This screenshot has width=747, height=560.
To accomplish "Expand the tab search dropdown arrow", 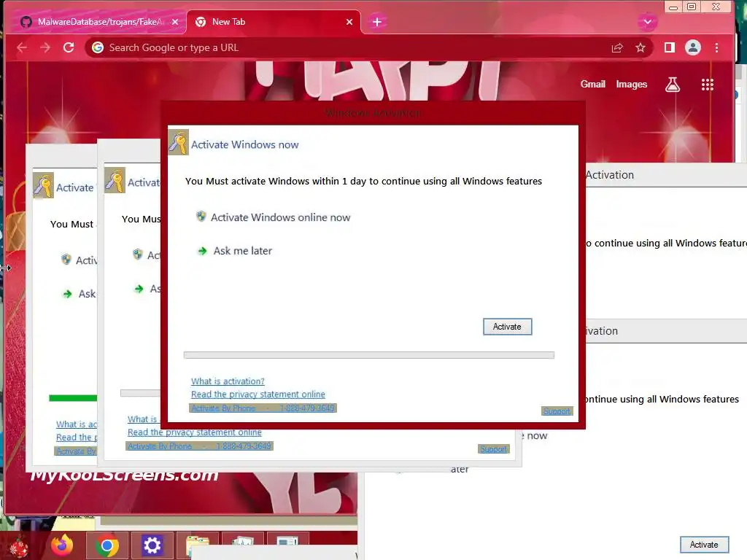I will click(648, 22).
